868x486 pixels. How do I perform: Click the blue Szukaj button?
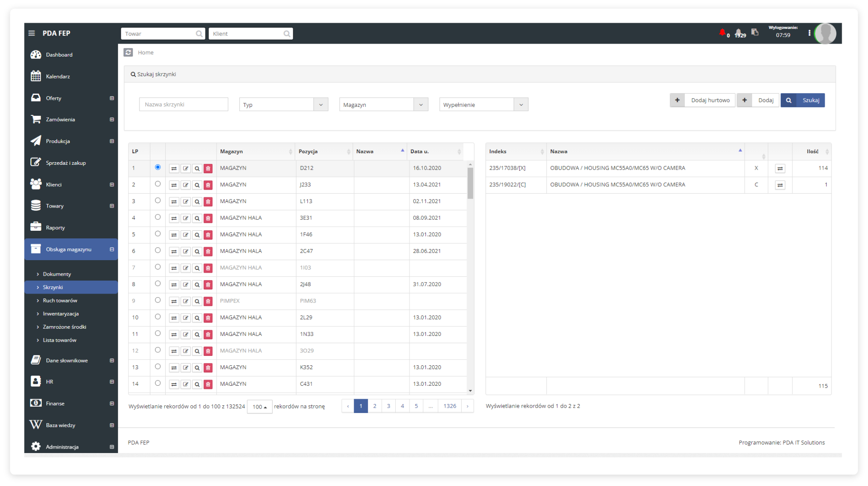(802, 100)
